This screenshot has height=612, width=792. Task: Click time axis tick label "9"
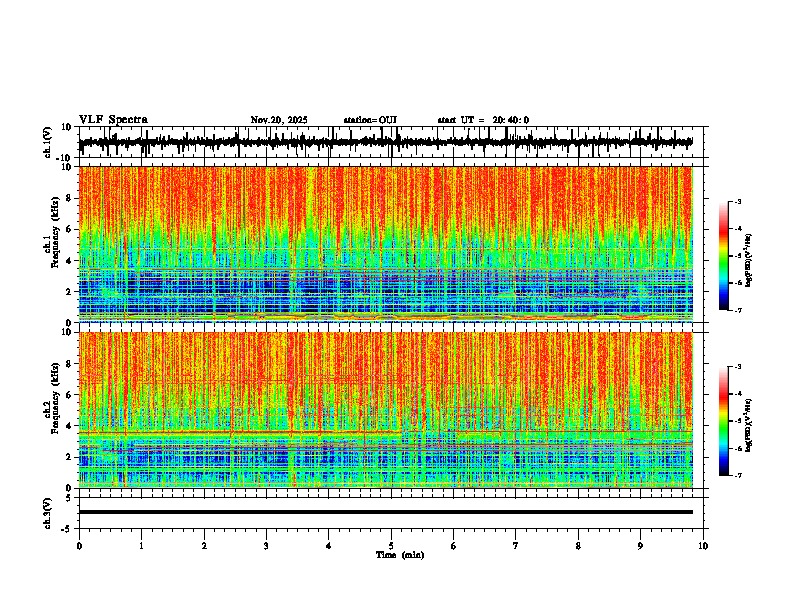pos(640,546)
